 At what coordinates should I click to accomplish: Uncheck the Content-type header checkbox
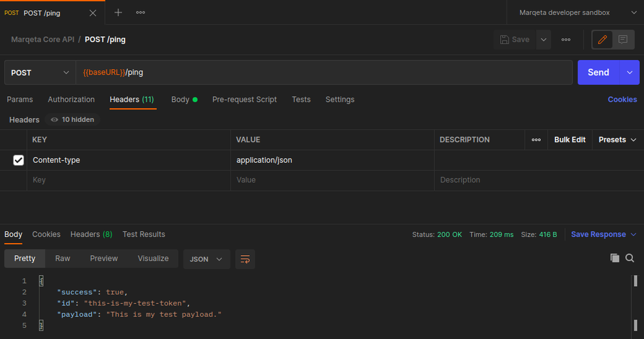tap(19, 160)
